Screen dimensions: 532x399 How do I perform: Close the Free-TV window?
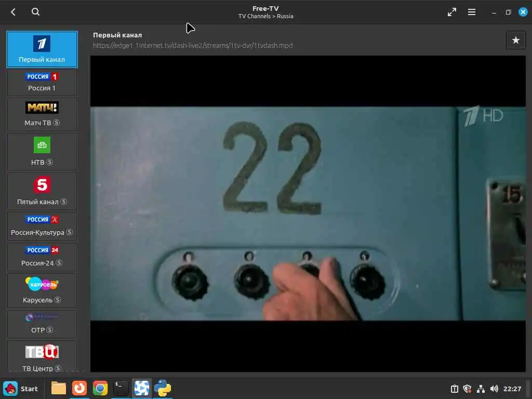[x=523, y=12]
